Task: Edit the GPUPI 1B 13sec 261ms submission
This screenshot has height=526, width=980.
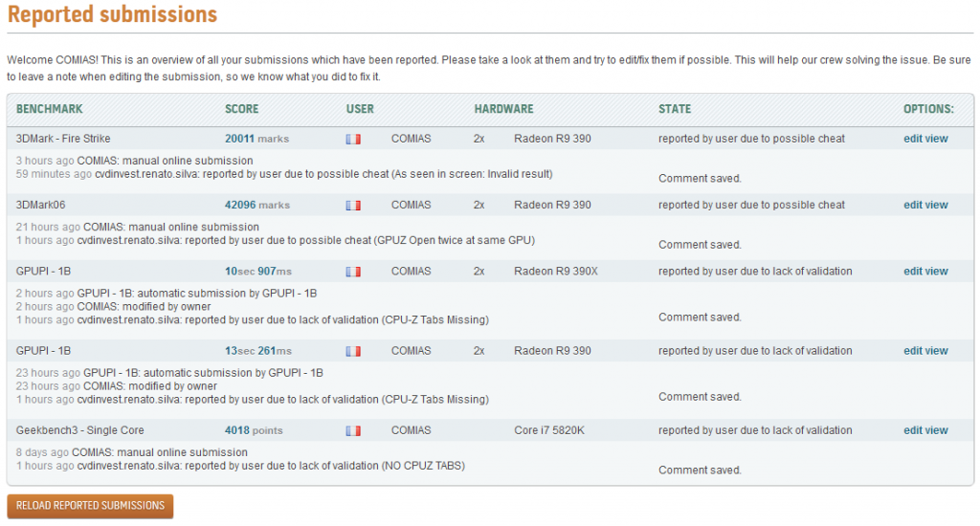Action: point(912,350)
